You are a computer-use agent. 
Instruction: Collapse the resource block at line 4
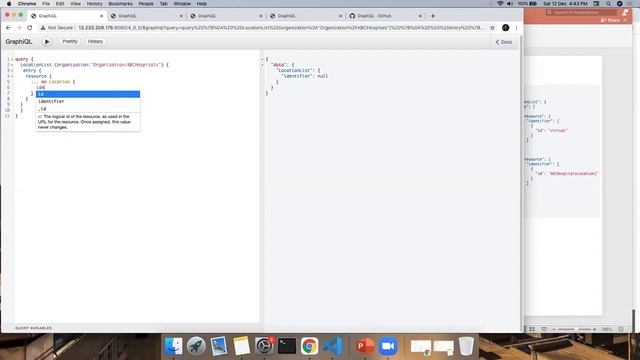click(x=12, y=76)
